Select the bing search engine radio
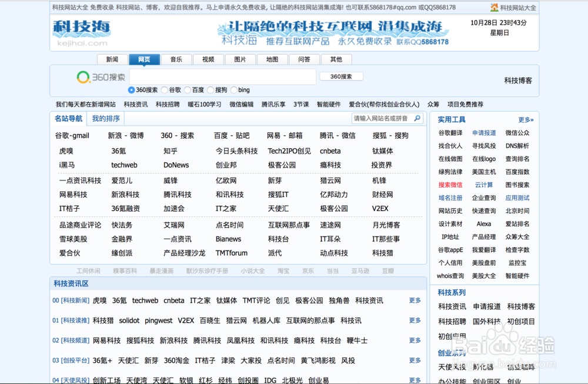The image size is (588, 384). click(234, 90)
